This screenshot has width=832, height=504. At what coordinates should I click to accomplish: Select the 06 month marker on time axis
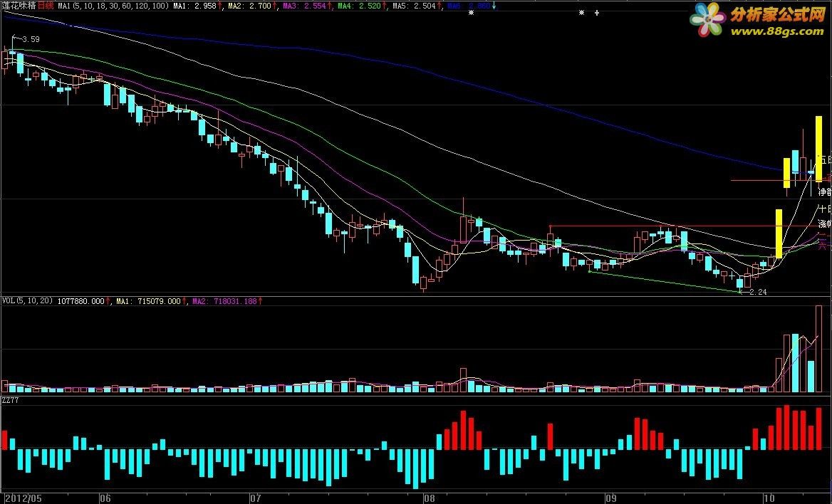coord(105,498)
